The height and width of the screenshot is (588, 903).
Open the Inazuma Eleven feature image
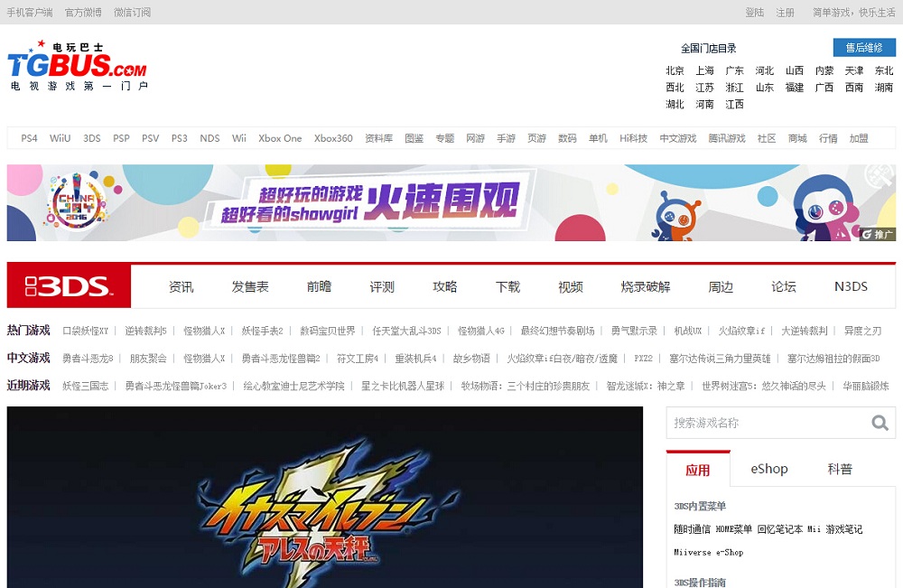325,497
